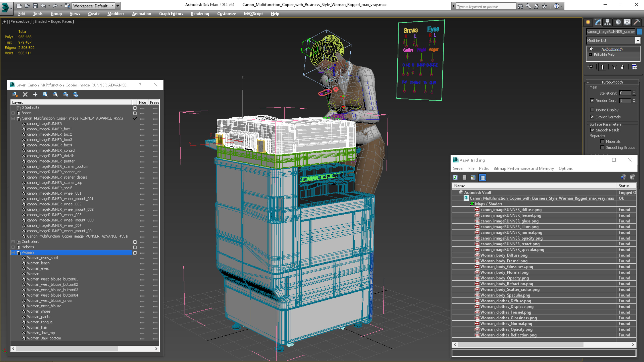
Task: Toggle the Isoline Display checkbox
Action: tap(592, 110)
